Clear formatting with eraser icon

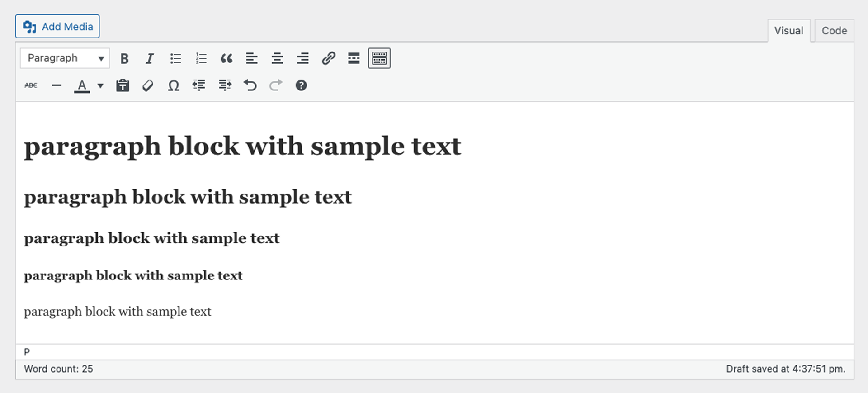tap(148, 85)
